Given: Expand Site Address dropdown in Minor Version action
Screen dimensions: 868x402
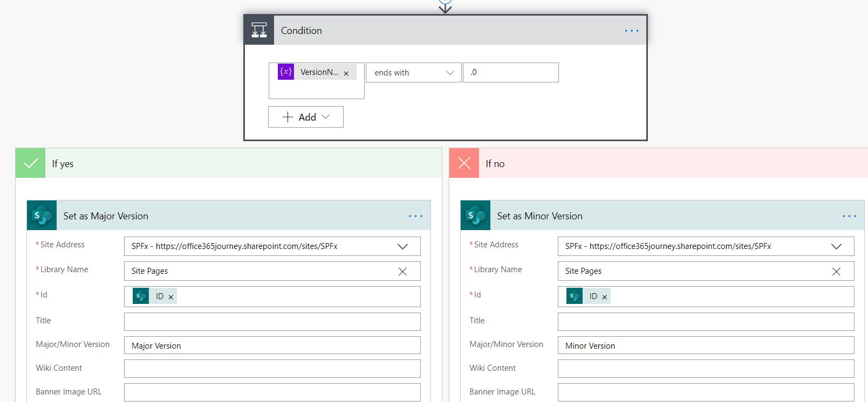Looking at the screenshot, I should pos(836,246).
